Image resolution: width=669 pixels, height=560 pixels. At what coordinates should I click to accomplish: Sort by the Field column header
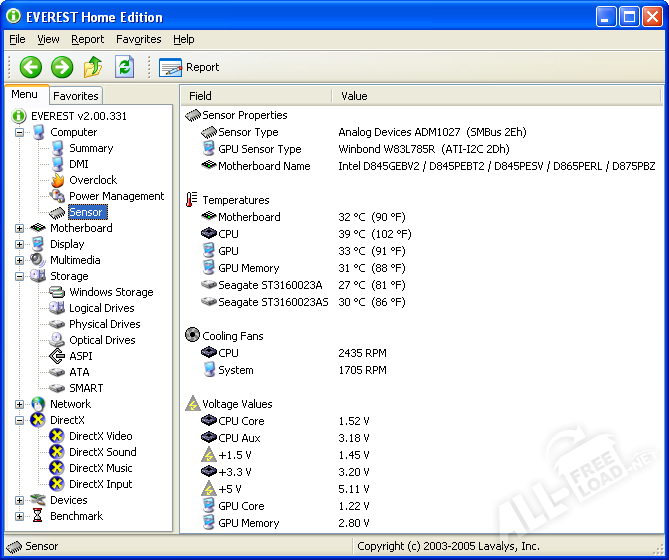click(255, 96)
